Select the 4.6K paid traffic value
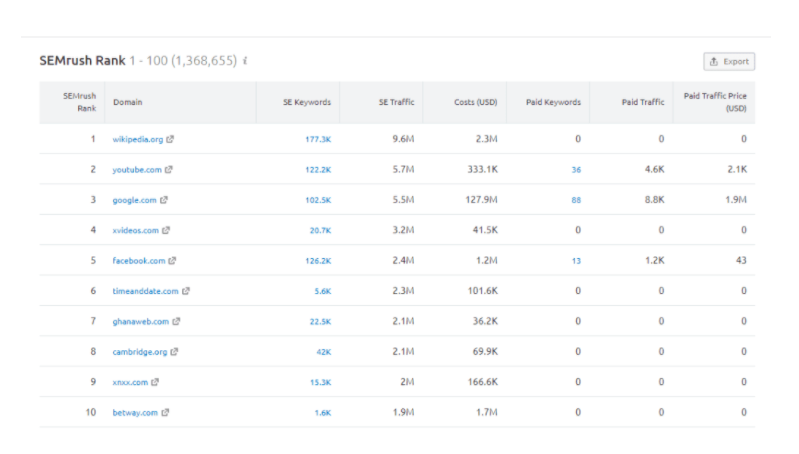The image size is (799, 454). pyautogui.click(x=654, y=169)
